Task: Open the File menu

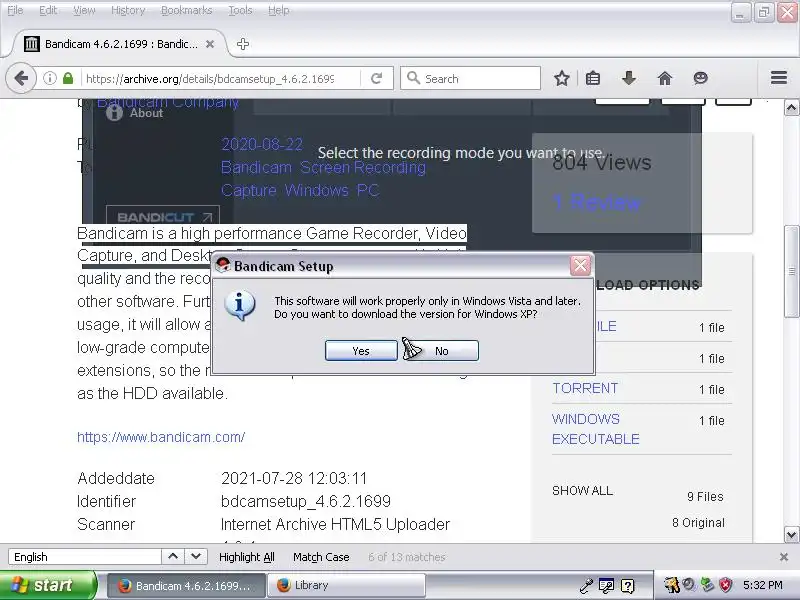Action: point(15,10)
